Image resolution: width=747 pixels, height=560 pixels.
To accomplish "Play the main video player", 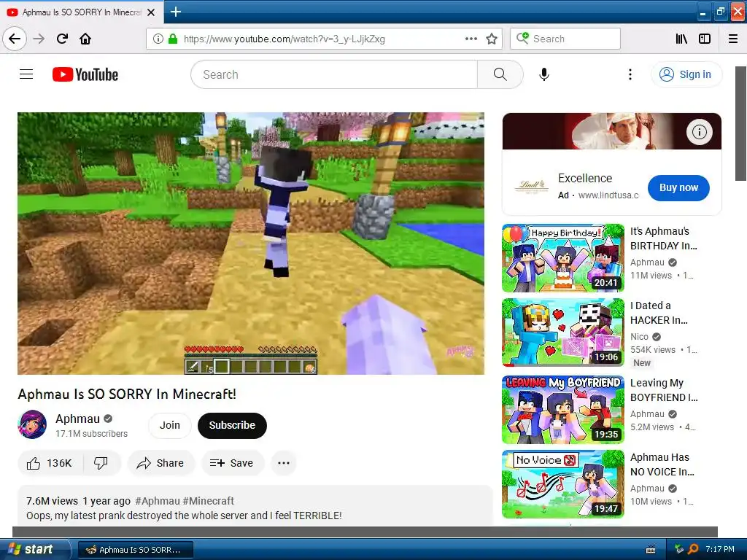I will (x=251, y=244).
